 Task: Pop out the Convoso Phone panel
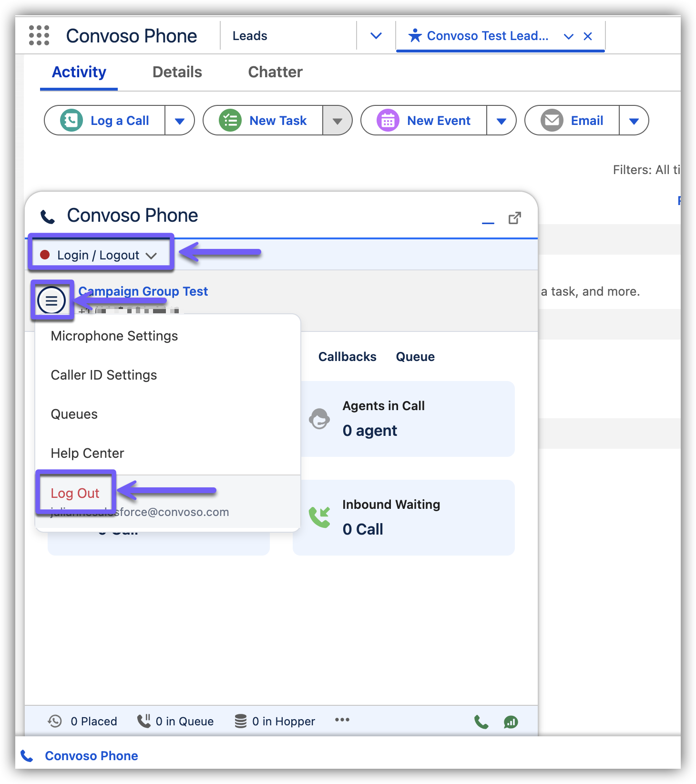click(x=514, y=218)
